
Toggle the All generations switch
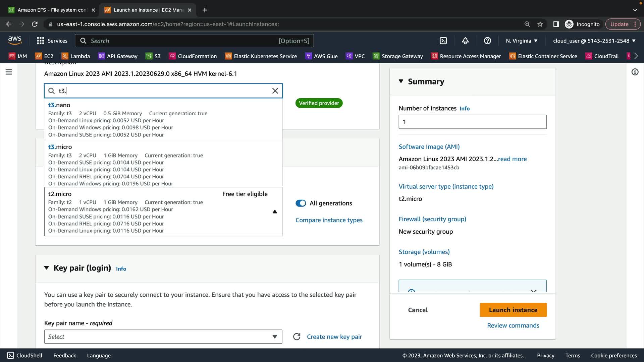(x=301, y=203)
